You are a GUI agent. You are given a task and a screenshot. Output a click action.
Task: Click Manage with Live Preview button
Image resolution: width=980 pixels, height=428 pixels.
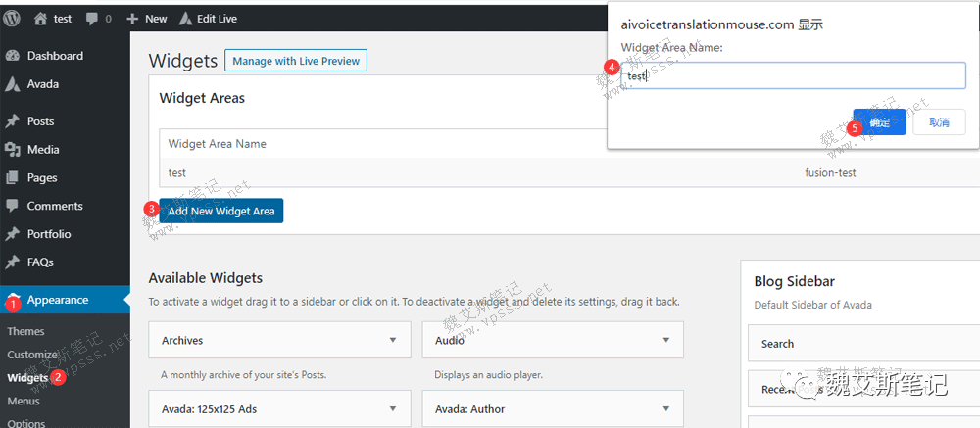[x=296, y=61]
